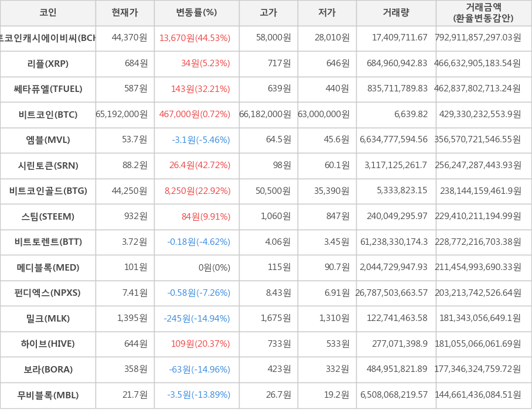Select the 밀크(MLK) coin name
The height and width of the screenshot is (410, 532).
(x=48, y=319)
